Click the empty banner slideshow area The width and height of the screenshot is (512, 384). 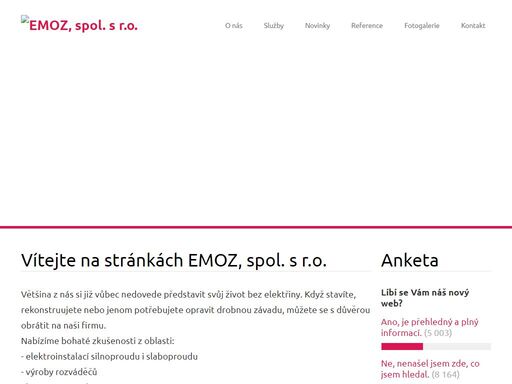[256, 133]
